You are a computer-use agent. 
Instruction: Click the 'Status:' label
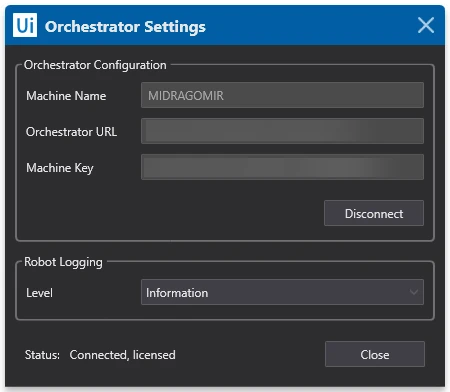tap(42, 355)
